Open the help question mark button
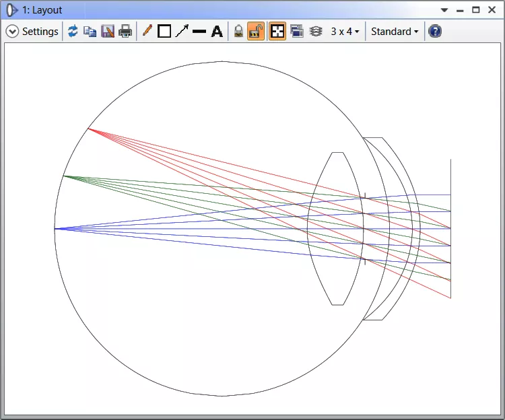 coord(436,32)
